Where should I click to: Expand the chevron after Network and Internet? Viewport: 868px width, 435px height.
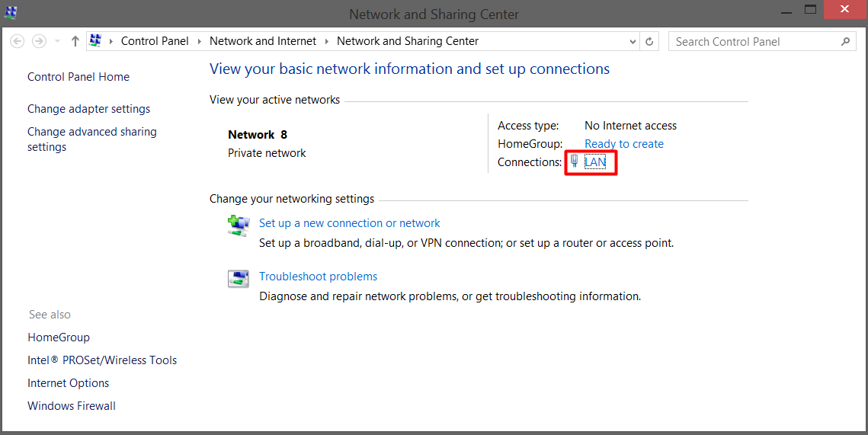pos(326,41)
